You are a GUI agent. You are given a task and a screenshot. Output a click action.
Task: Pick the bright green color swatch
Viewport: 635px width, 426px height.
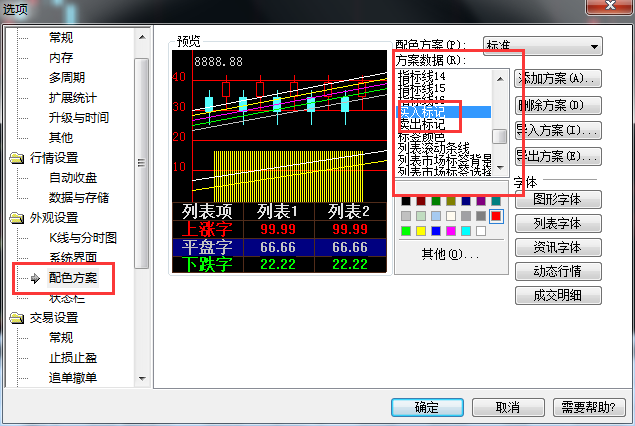[406, 231]
